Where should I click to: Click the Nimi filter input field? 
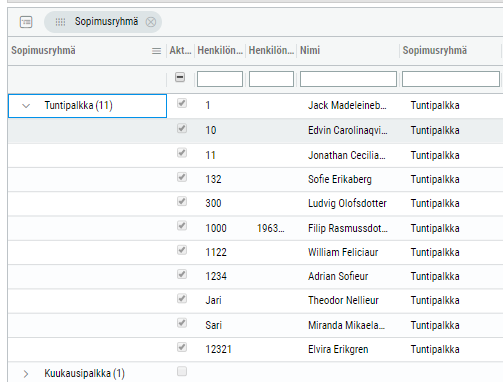coord(348,79)
